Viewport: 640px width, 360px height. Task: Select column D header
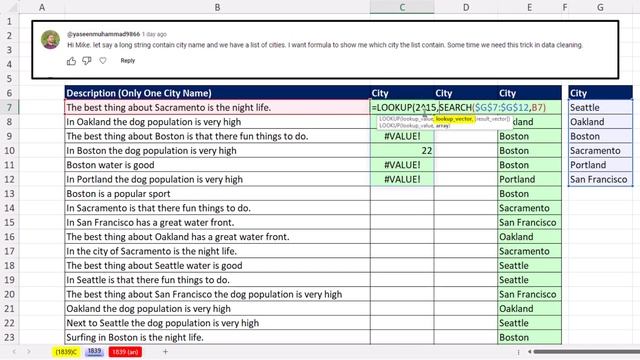(x=466, y=7)
